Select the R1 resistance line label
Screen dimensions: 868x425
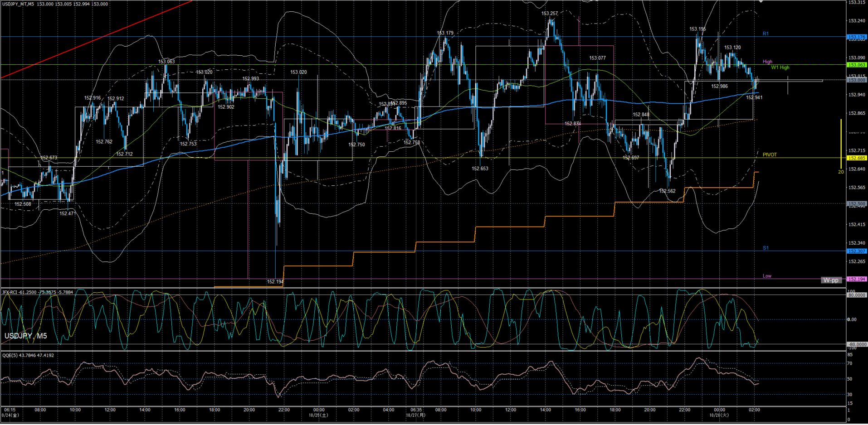tap(766, 34)
